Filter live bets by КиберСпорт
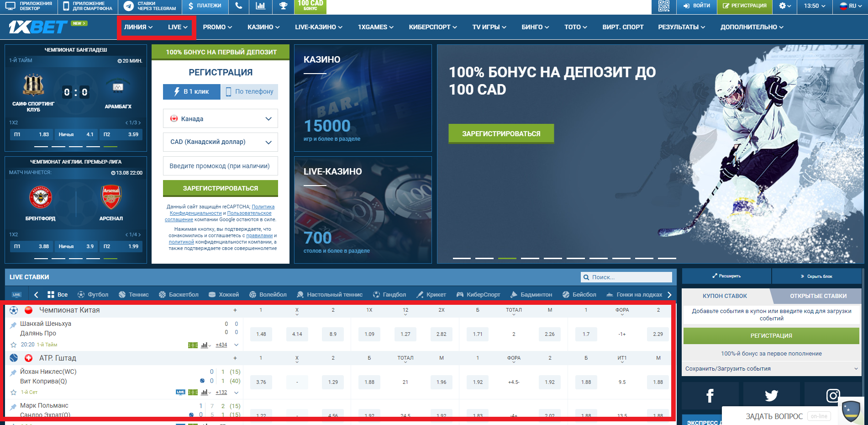Image resolution: width=868 pixels, height=425 pixels. [479, 295]
